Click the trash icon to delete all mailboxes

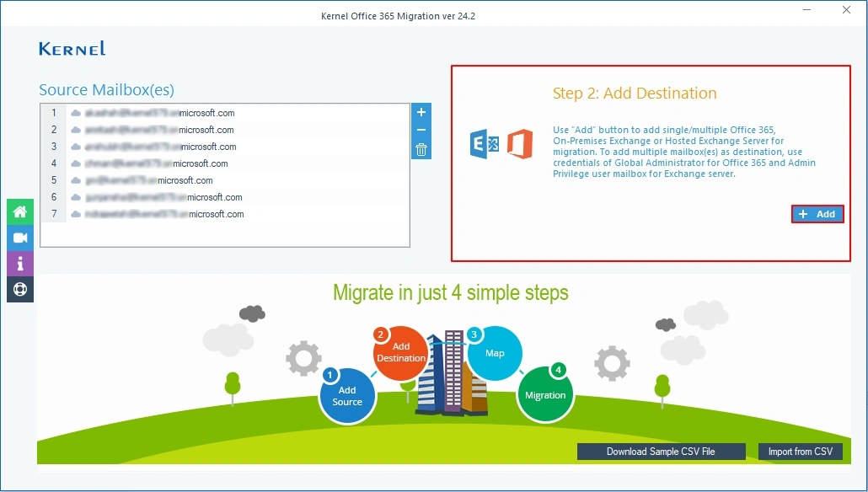tap(421, 148)
